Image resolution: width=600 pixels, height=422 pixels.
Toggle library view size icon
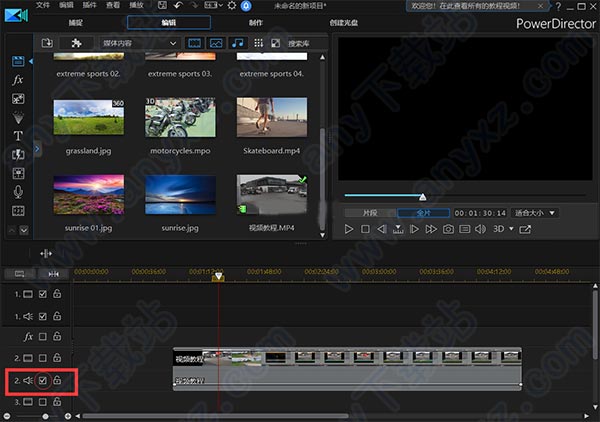click(276, 43)
